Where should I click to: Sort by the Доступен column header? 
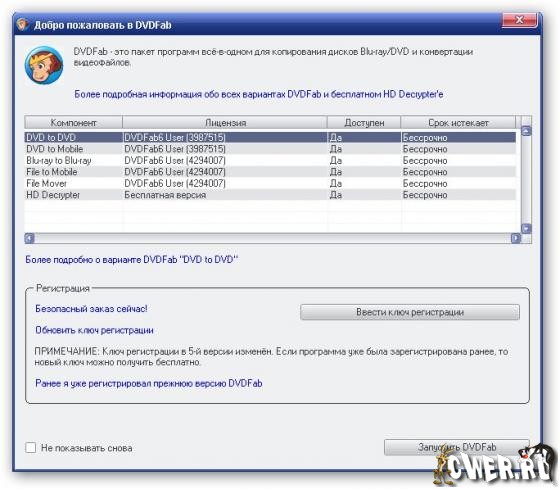click(364, 123)
